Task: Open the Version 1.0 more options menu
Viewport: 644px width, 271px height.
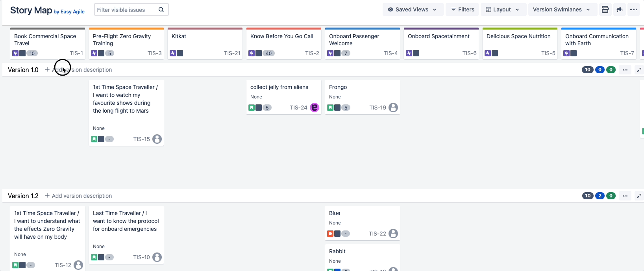Action: [625, 70]
